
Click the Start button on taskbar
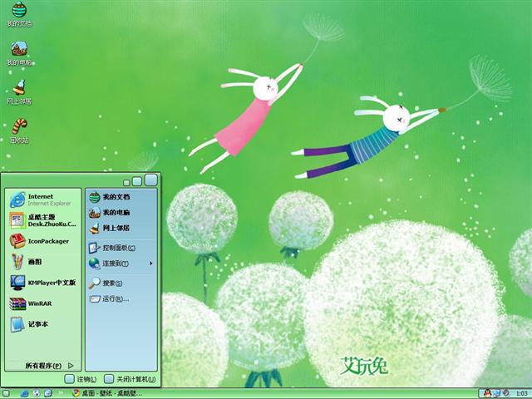tap(6, 394)
